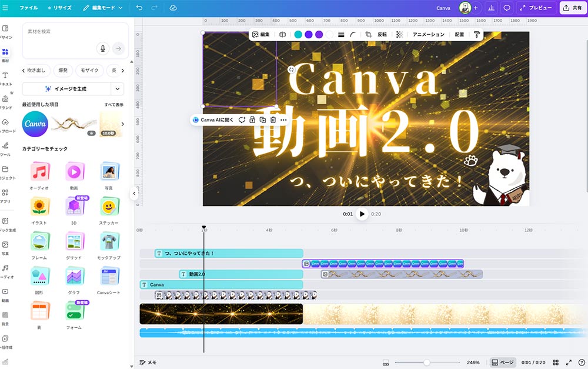The image size is (588, 369).
Task: Delete the selected element with the trash icon
Action: pyautogui.click(x=273, y=120)
